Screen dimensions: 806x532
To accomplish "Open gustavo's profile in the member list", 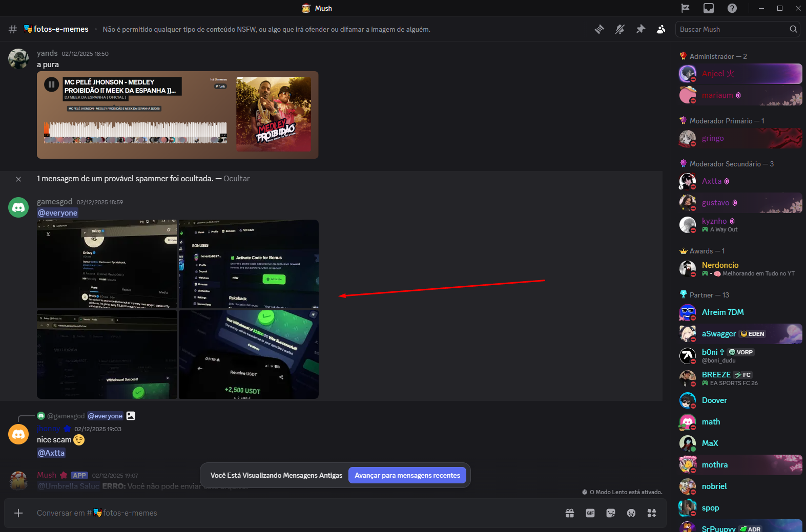I will [740, 203].
